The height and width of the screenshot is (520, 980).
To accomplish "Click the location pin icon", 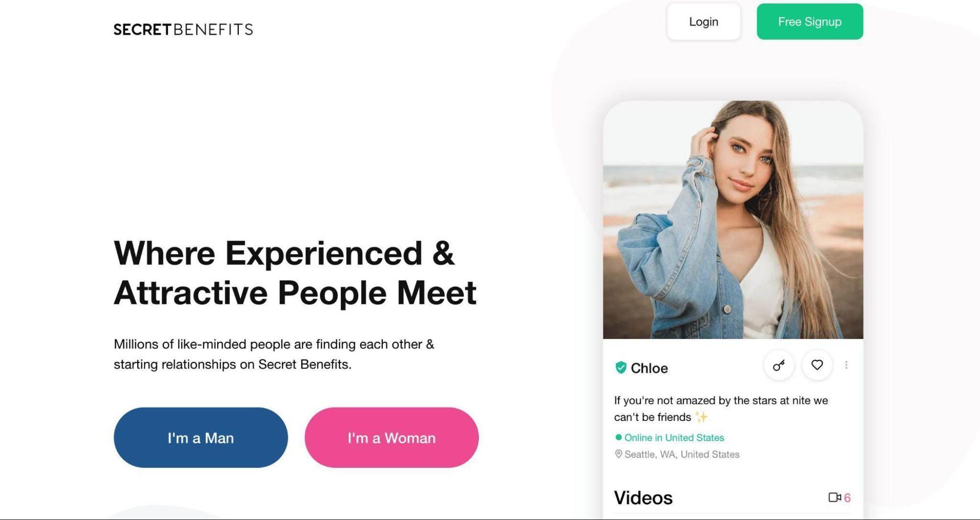I will click(619, 454).
